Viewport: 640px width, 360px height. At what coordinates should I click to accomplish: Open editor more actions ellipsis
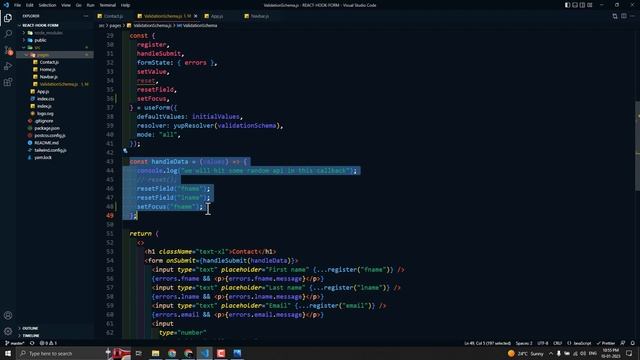[633, 16]
